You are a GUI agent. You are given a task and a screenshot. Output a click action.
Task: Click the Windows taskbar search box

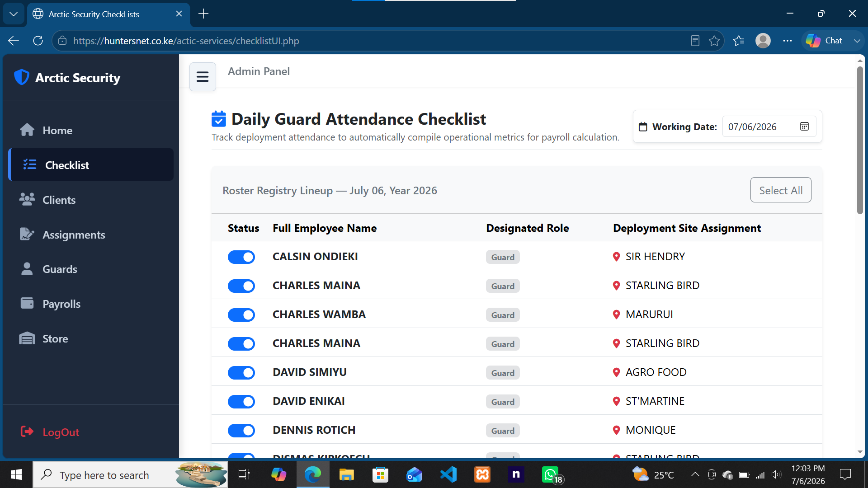click(130, 474)
